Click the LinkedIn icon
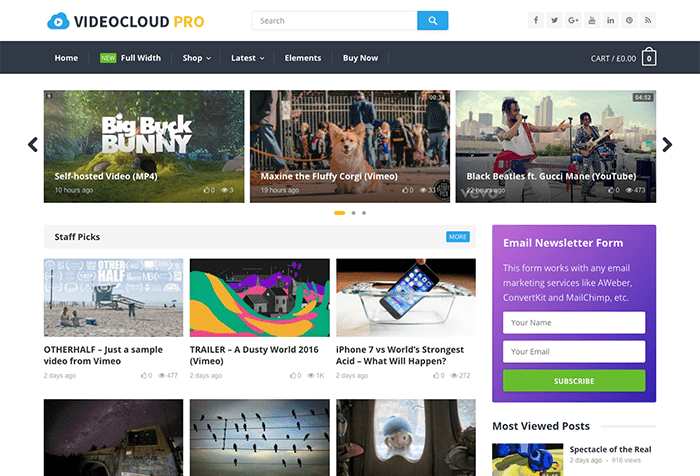 [610, 20]
